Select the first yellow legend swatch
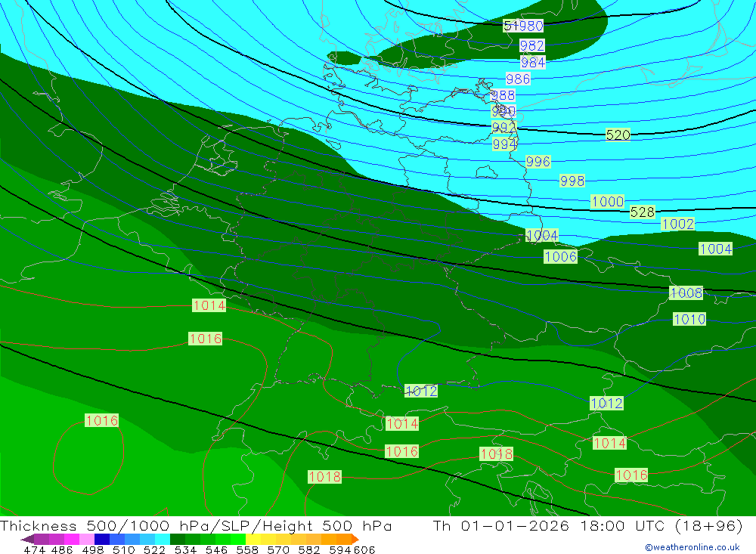 [x=253, y=539]
